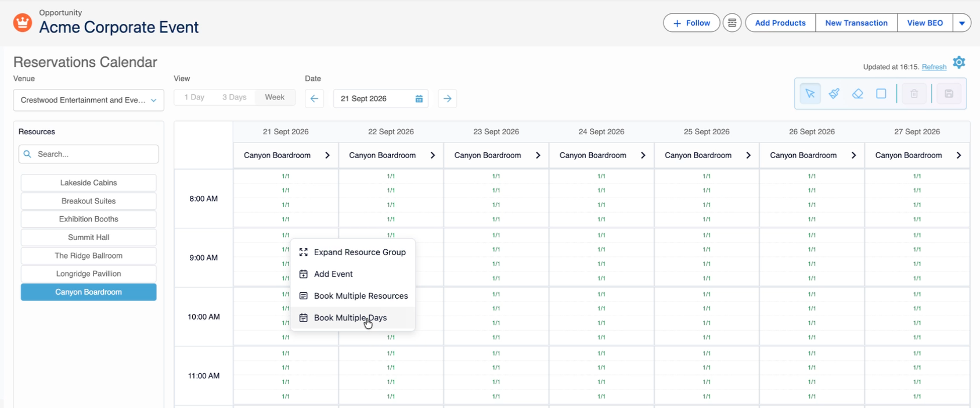Select Summit Hall resource

tap(89, 237)
